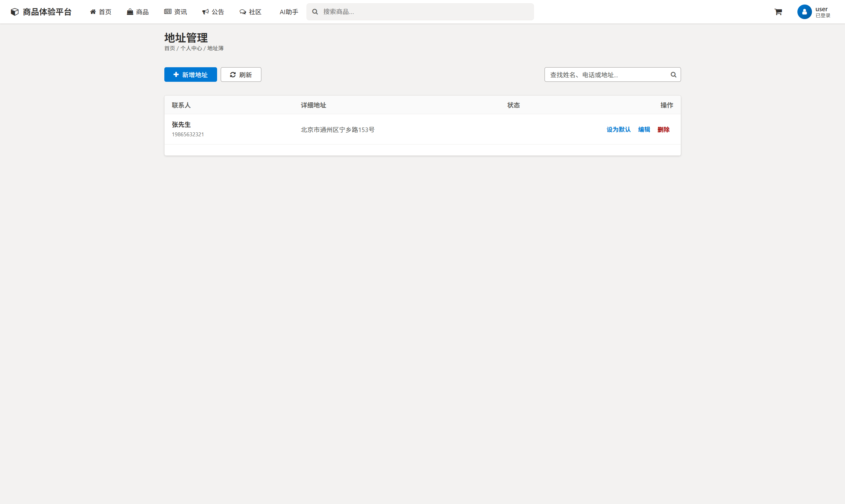
Task: Click 删除 to delete the address
Action: click(663, 129)
